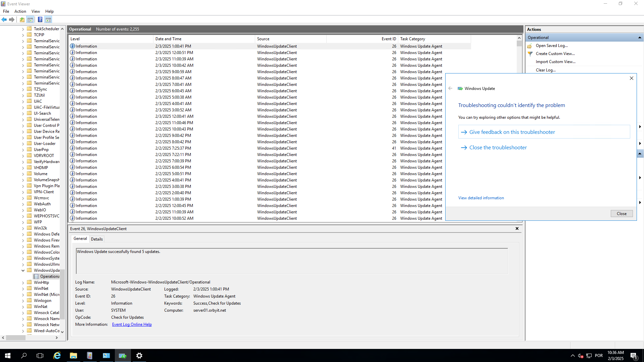
Task: Expand the WinHttp tree node
Action: pos(23,282)
